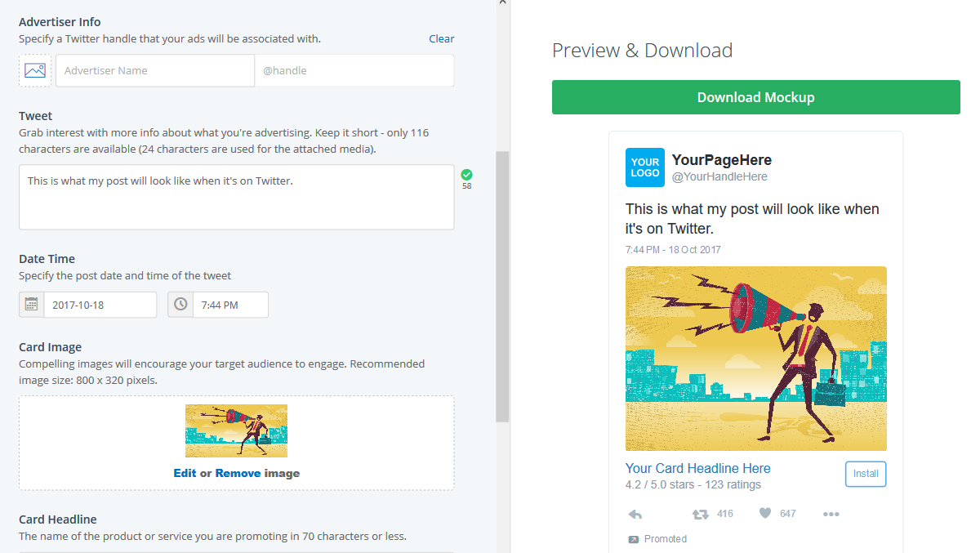Click the green character count checkmark
The height and width of the screenshot is (553, 980).
point(466,174)
